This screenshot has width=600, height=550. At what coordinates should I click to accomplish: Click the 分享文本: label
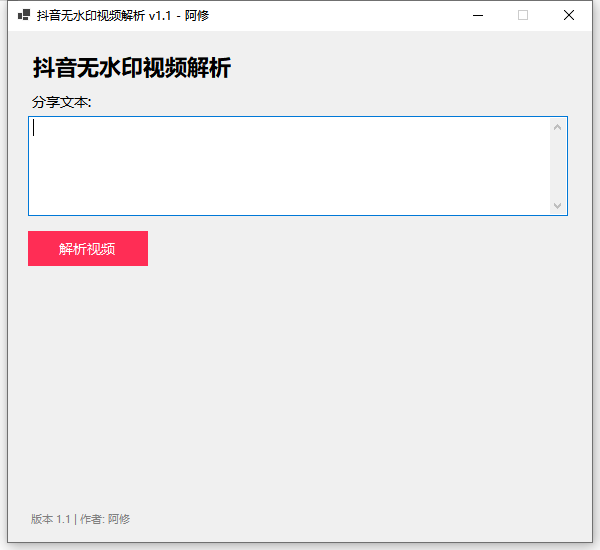tap(62, 102)
